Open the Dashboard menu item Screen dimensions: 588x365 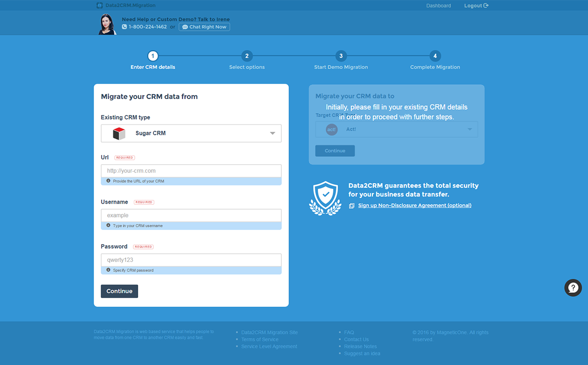[x=439, y=6]
